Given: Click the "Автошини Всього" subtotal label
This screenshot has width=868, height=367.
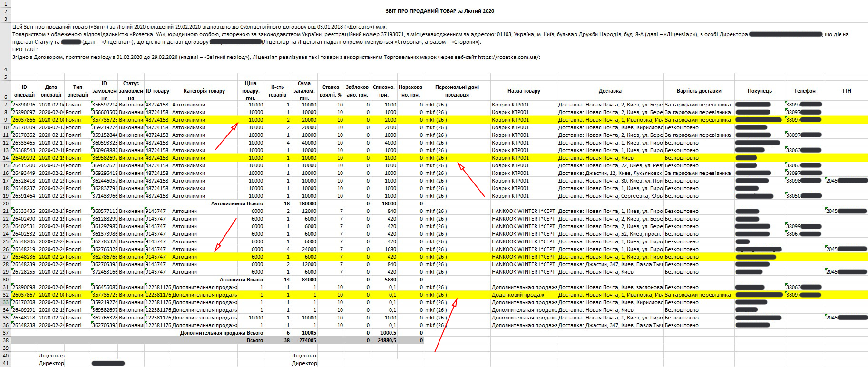Looking at the screenshot, I should tap(241, 280).
